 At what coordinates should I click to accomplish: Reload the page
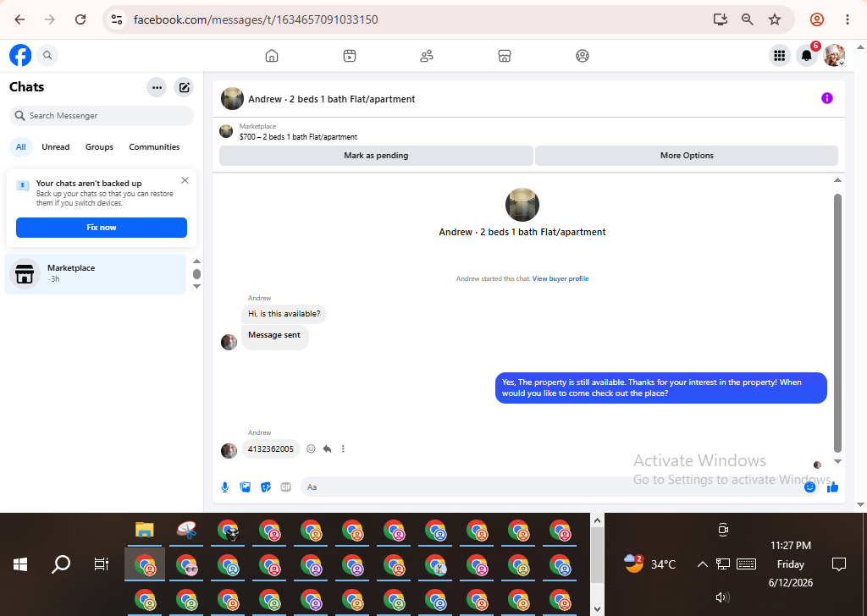(x=80, y=20)
